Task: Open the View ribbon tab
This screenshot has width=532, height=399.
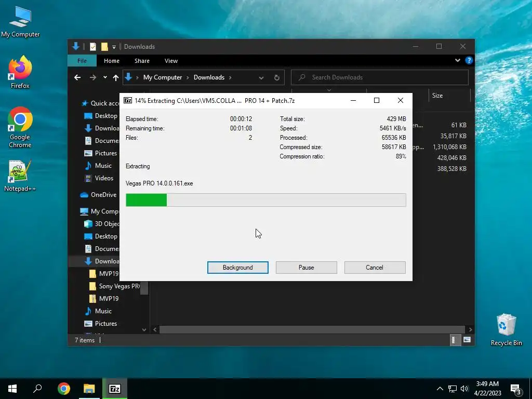Action: coord(171,61)
